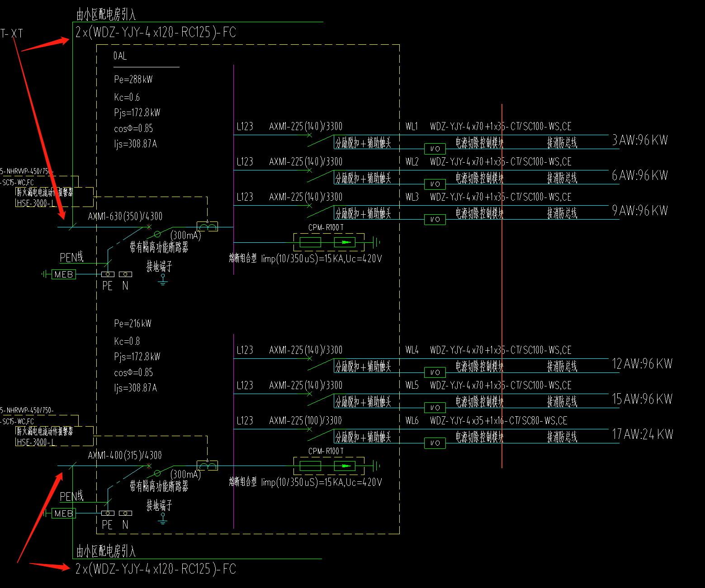Click the WL4 circuit number text
The height and width of the screenshot is (588, 705).
click(x=412, y=350)
